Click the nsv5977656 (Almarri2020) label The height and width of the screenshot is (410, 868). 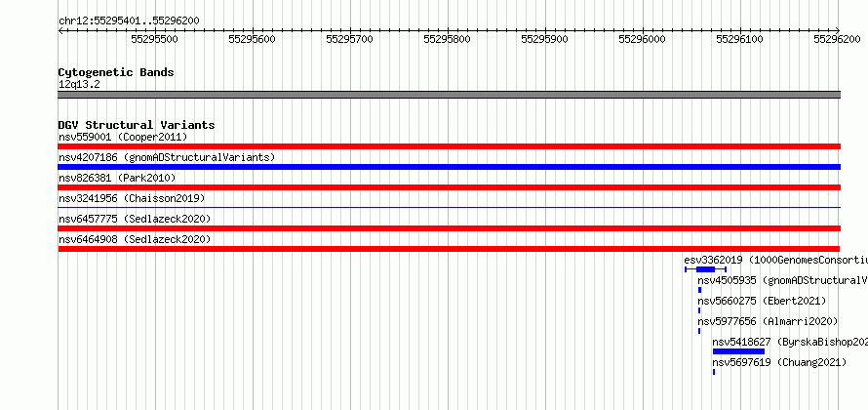pos(768,321)
